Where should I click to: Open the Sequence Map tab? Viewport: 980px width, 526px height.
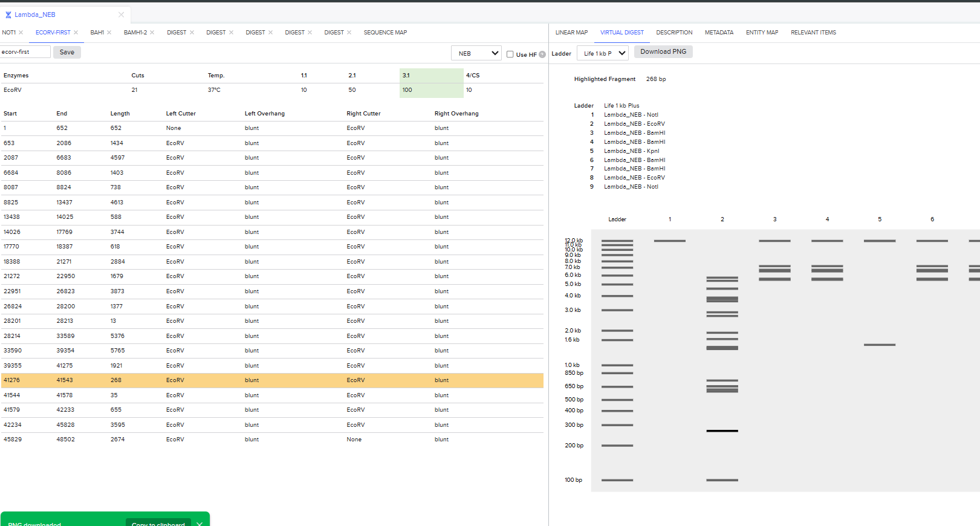[385, 33]
